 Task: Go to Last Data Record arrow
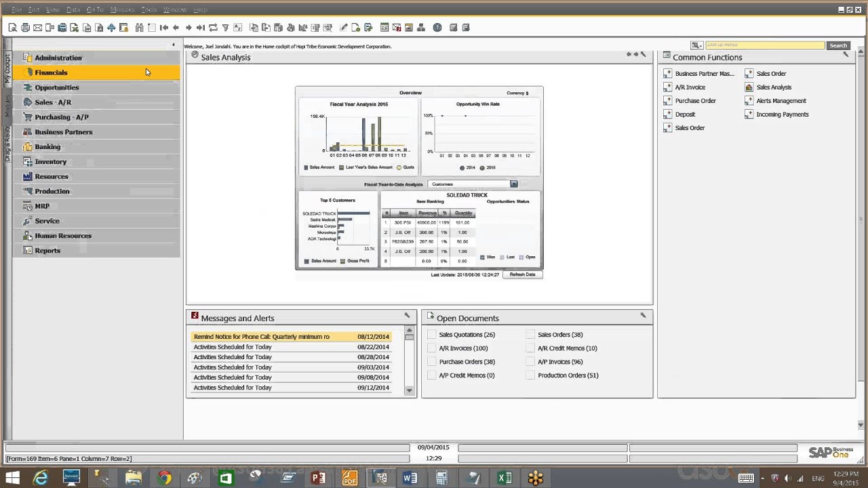[201, 28]
